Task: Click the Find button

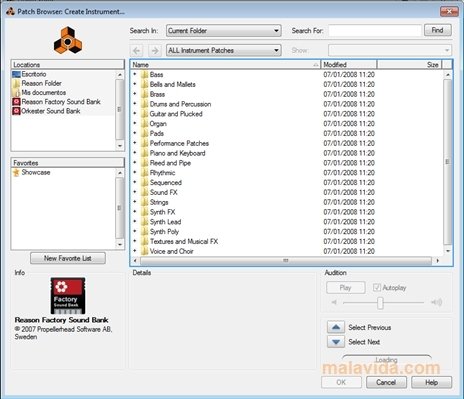Action: (x=438, y=30)
